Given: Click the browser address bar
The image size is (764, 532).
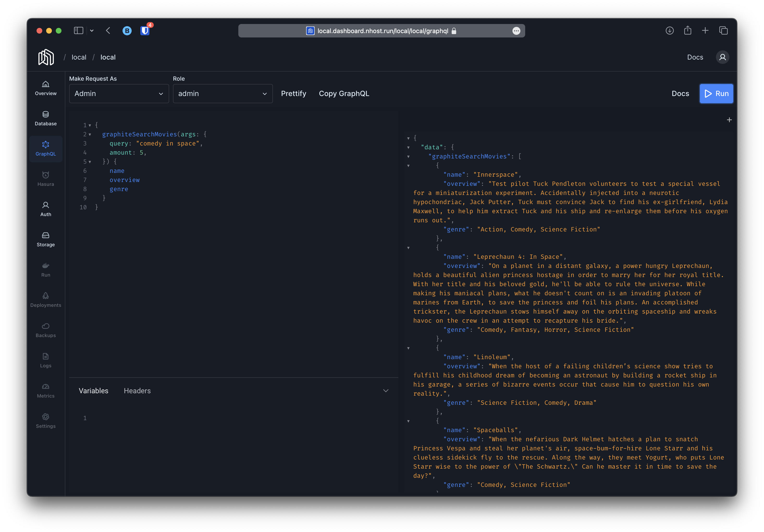Looking at the screenshot, I should [381, 31].
